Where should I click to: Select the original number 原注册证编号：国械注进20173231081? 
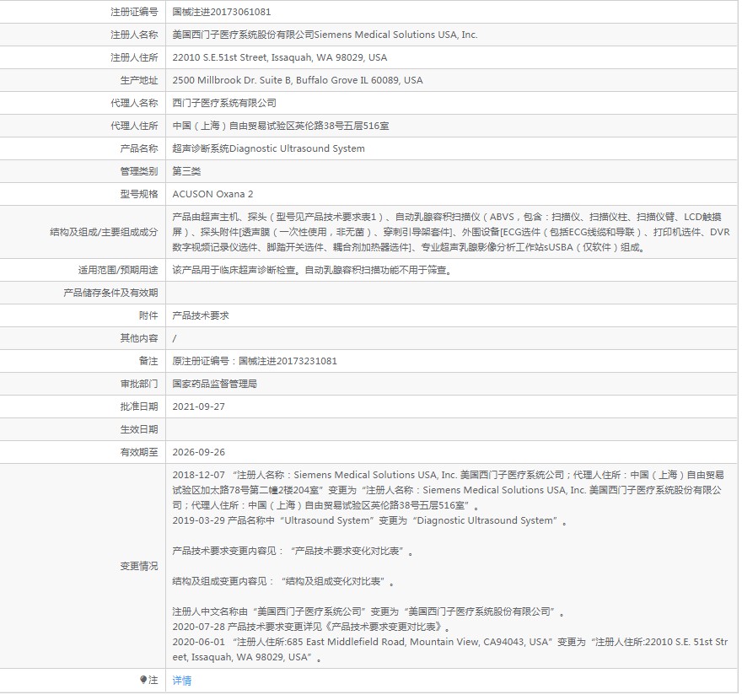(255, 361)
